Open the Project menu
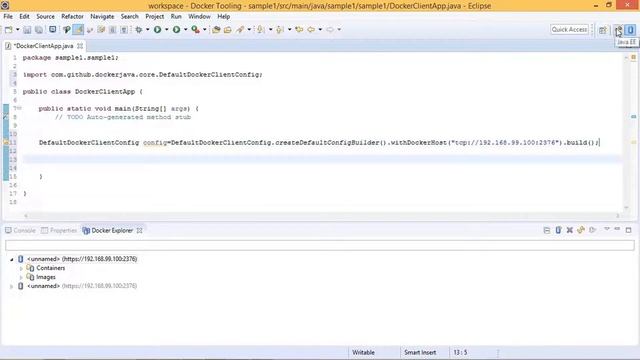This screenshot has height=360, width=640. 155,16
